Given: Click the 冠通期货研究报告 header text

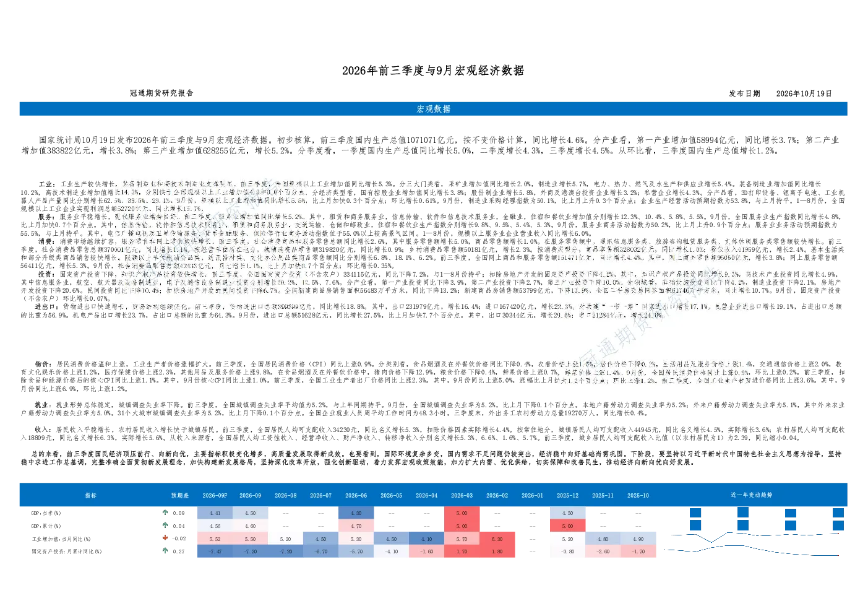Looking at the screenshot, I should pyautogui.click(x=161, y=93).
